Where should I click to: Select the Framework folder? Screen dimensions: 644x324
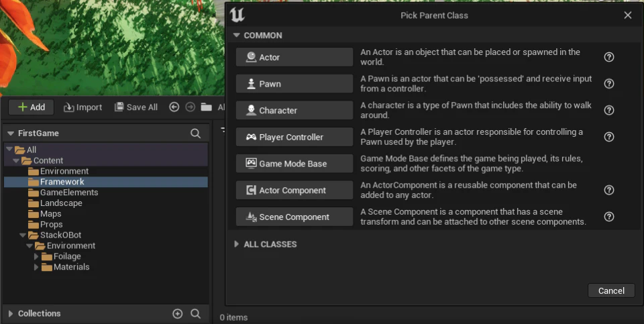click(x=106, y=182)
